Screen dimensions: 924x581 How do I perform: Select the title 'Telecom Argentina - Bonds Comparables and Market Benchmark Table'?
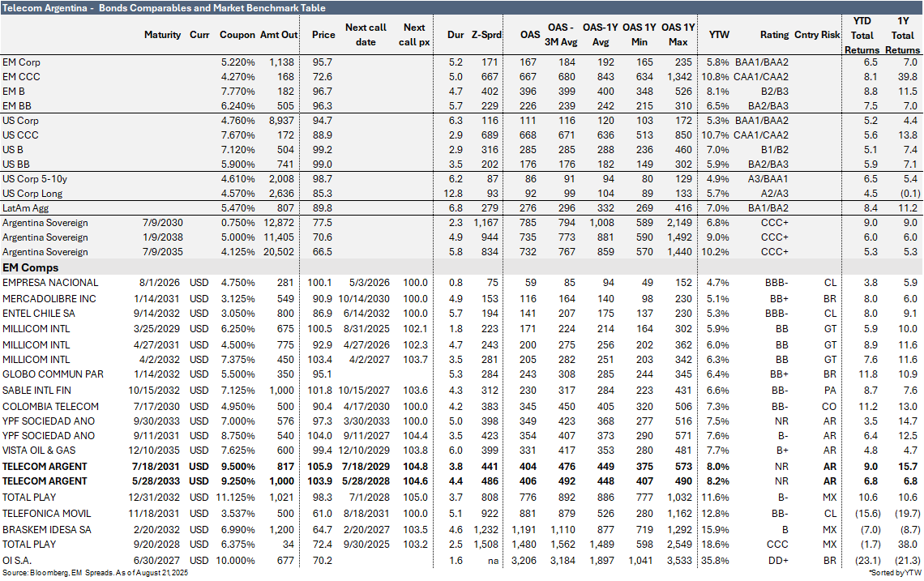[x=164, y=7]
